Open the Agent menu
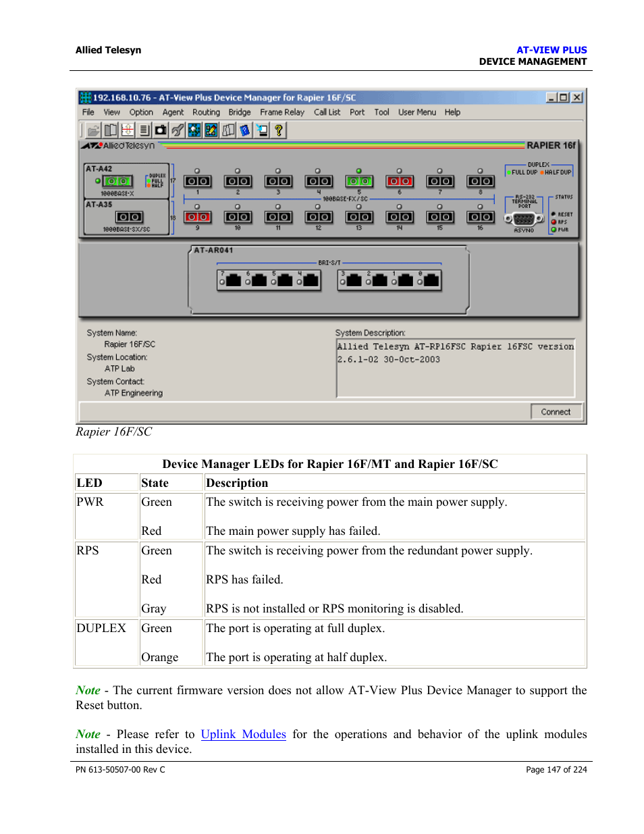The image size is (644, 834). tap(173, 112)
